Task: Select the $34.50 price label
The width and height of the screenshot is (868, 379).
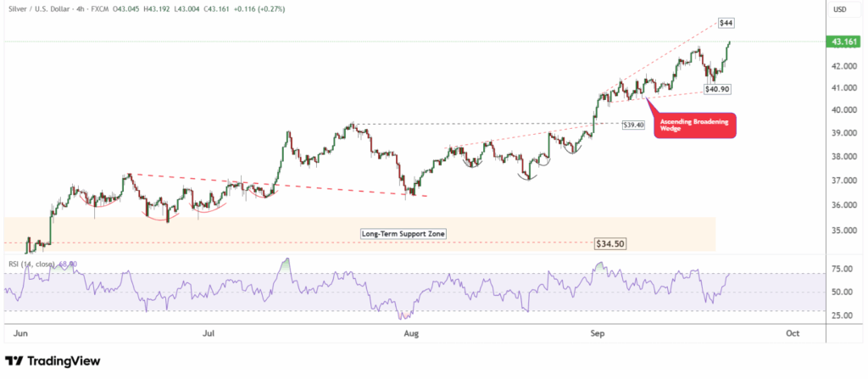Action: (x=609, y=242)
